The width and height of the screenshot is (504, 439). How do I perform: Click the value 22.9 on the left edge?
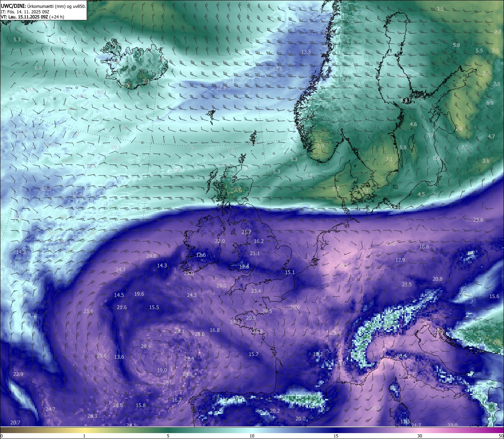coord(18,374)
